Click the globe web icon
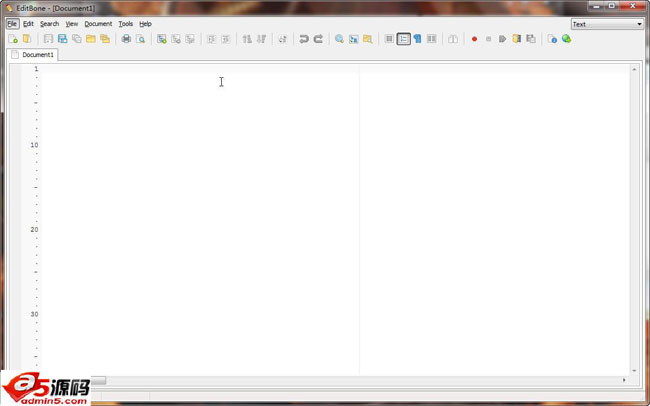The image size is (650, 406). (567, 39)
